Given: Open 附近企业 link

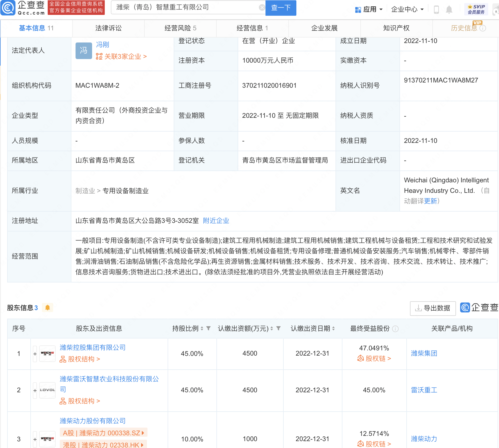Looking at the screenshot, I should coord(216,221).
